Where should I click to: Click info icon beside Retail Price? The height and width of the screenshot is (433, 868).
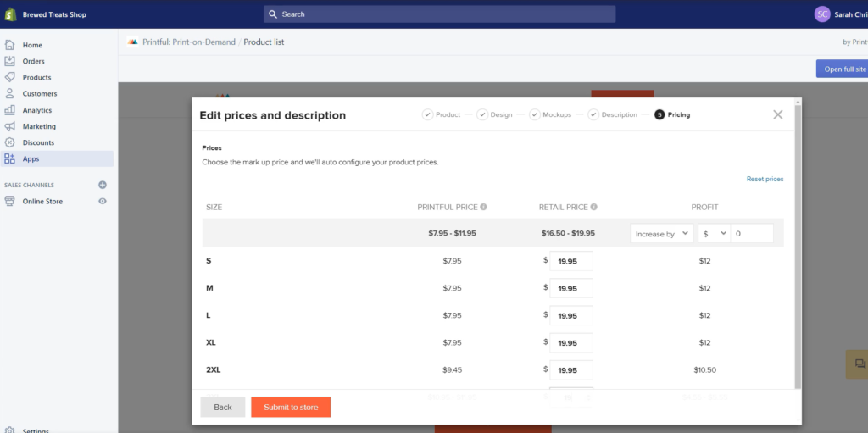click(594, 207)
